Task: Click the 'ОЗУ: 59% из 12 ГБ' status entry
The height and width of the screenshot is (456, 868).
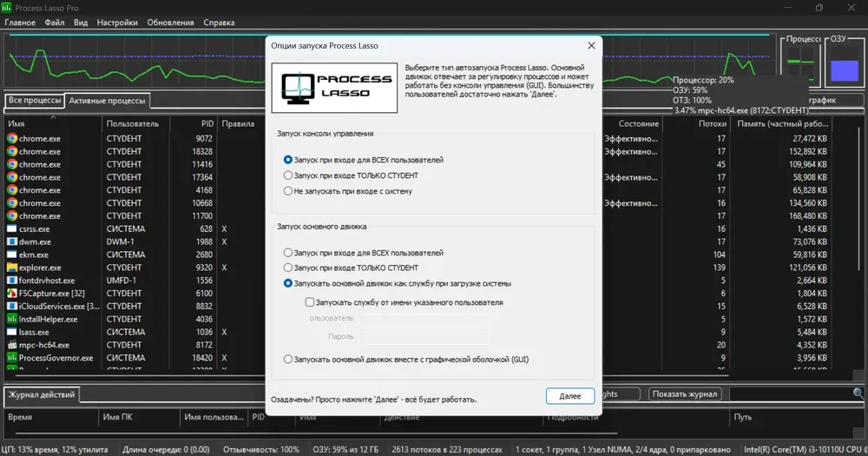Action: (345, 449)
